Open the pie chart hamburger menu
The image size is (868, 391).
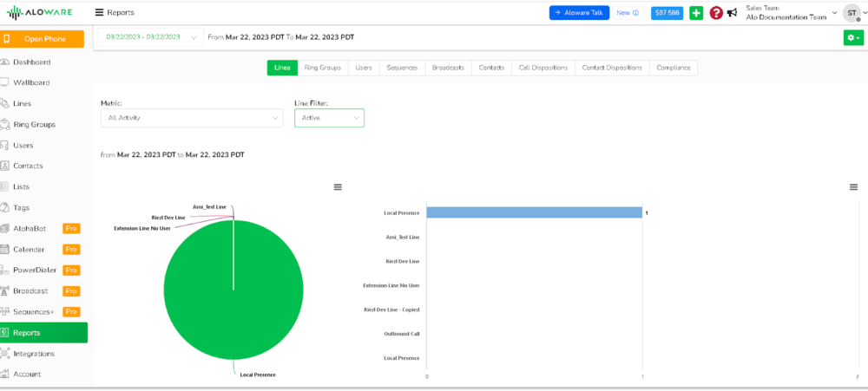click(x=338, y=187)
